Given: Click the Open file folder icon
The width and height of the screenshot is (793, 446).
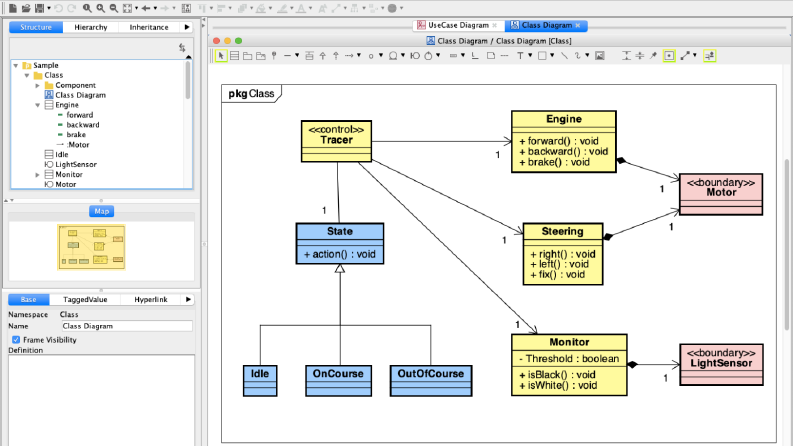Looking at the screenshot, I should pyautogui.click(x=26, y=8).
